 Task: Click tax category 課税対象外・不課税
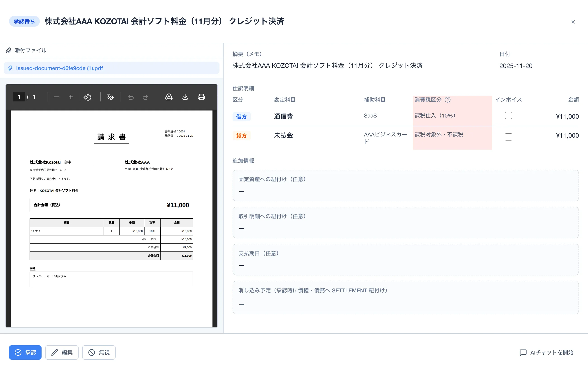(439, 135)
